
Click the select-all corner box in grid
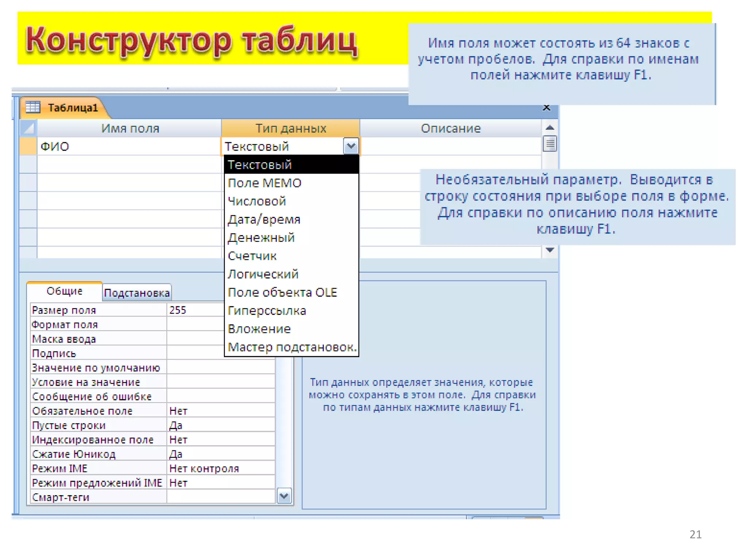pos(28,128)
